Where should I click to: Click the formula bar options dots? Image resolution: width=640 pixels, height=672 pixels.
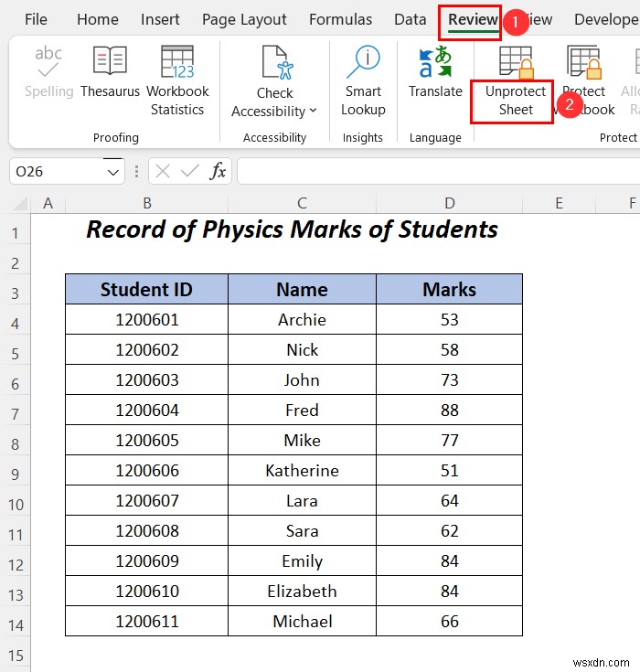[x=136, y=172]
